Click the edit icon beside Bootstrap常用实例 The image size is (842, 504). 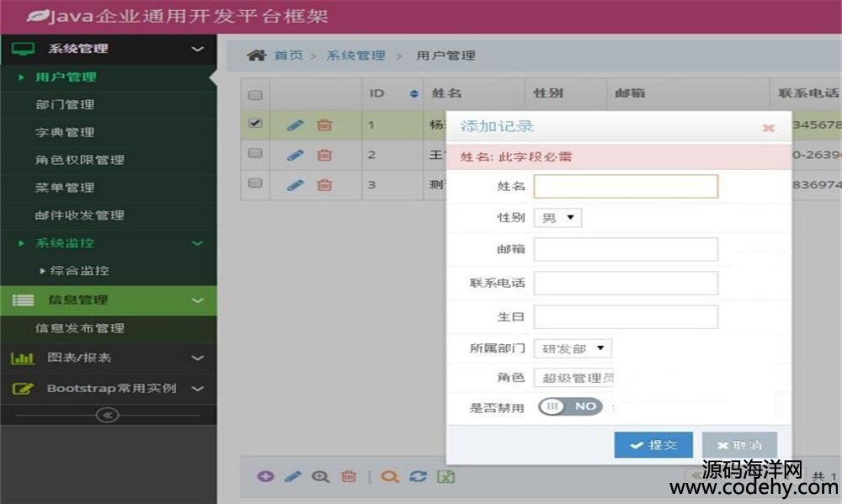click(23, 388)
